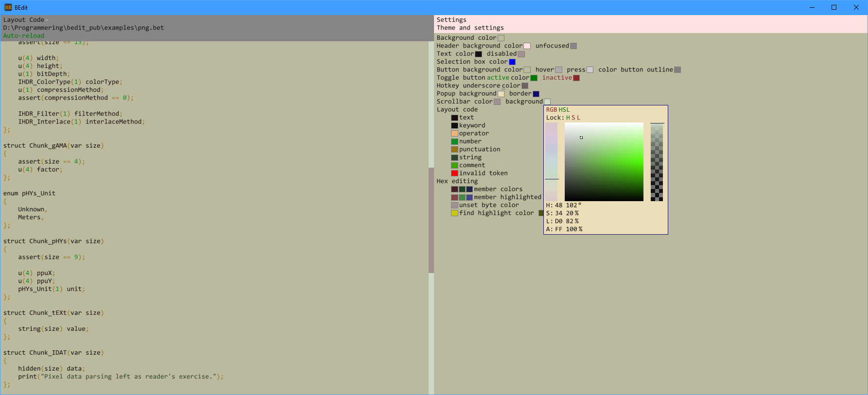Toggle the S lock in color picker
Viewport: 868px width, 395px height.
573,118
